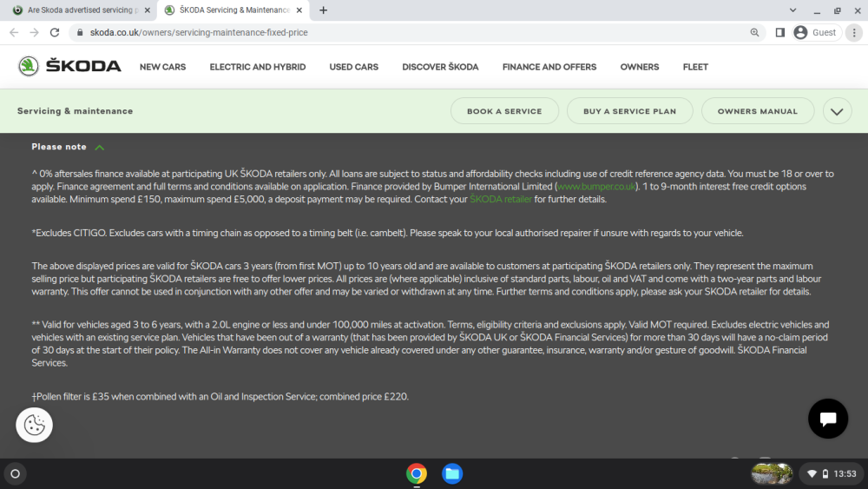Open the cookie settings icon
The height and width of the screenshot is (489, 868).
35,425
